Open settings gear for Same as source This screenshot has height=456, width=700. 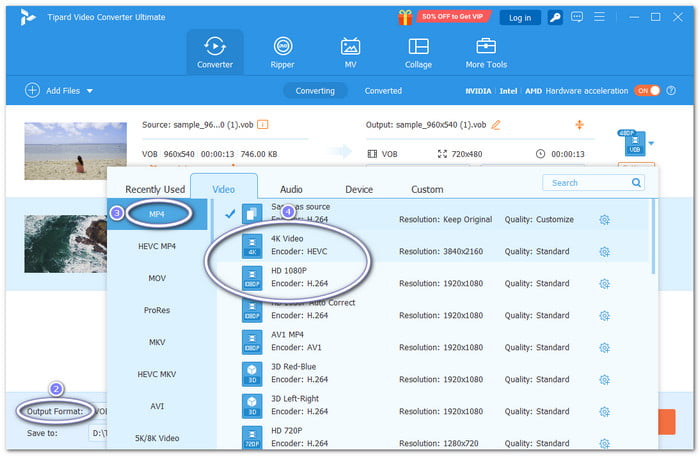click(604, 220)
